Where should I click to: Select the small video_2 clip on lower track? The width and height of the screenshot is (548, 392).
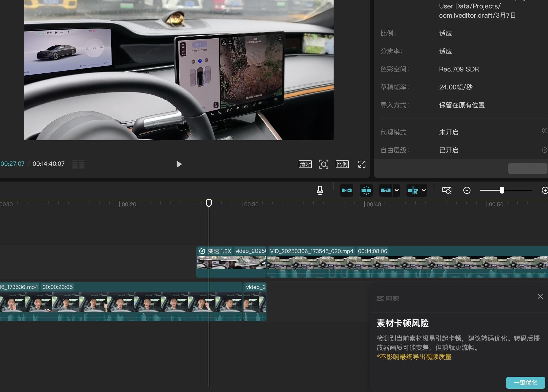coord(255,302)
